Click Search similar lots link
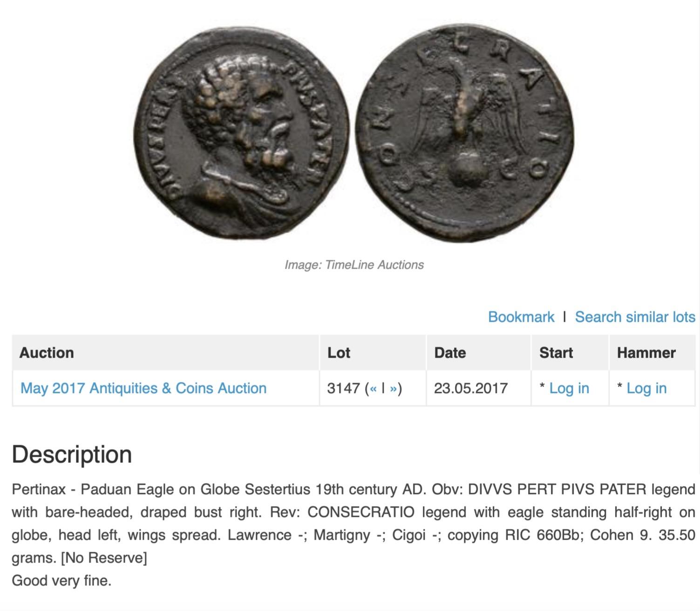This screenshot has width=700, height=611. 635,317
